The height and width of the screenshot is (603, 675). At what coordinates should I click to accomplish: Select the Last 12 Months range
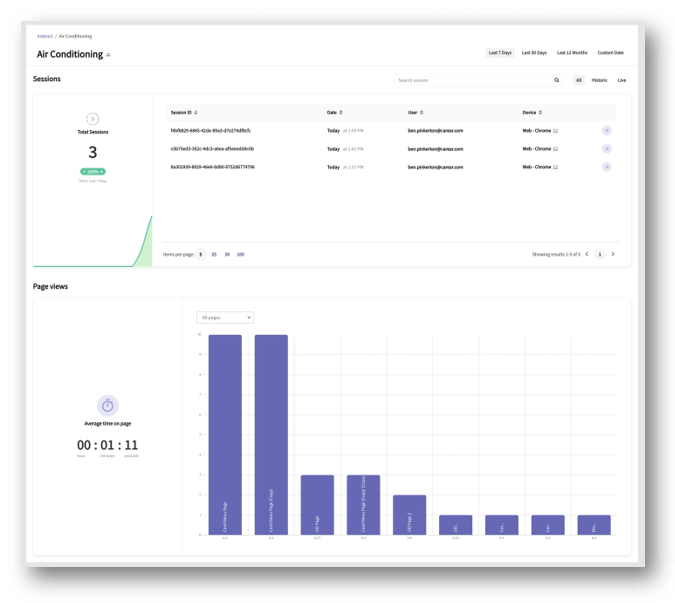pyautogui.click(x=572, y=52)
